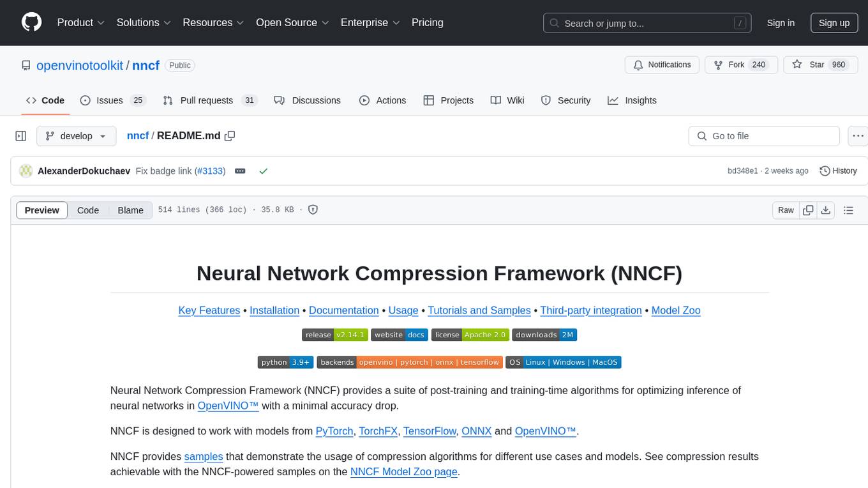This screenshot has width=868, height=488.
Task: Select the Blame view
Action: click(x=130, y=210)
